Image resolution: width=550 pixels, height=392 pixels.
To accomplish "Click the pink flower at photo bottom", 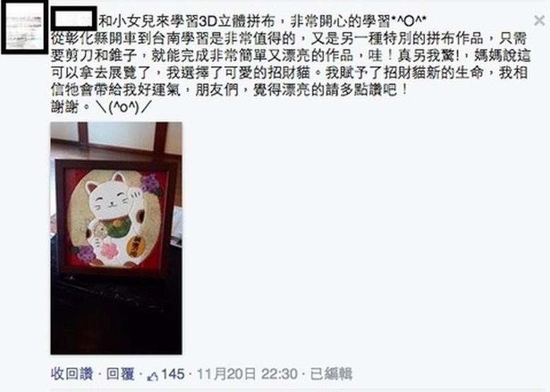I will click(x=110, y=251).
